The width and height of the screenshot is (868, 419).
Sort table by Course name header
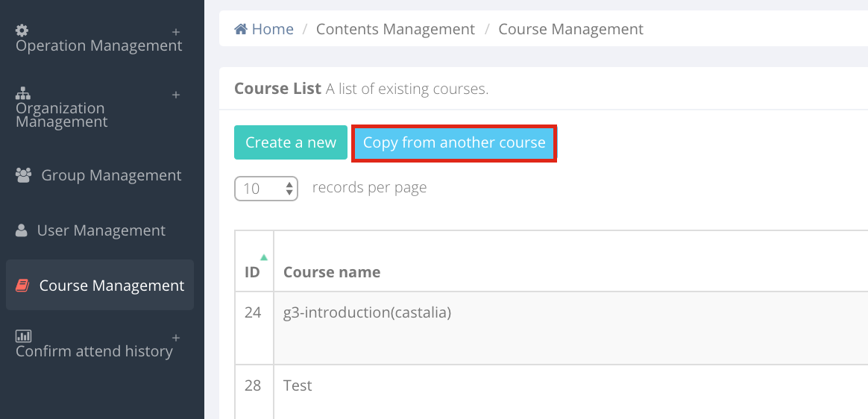(332, 272)
